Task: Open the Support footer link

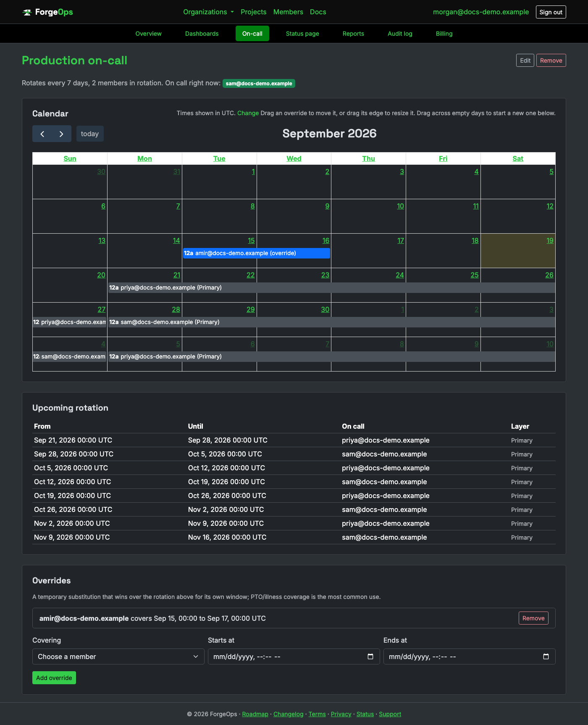Action: [390, 714]
